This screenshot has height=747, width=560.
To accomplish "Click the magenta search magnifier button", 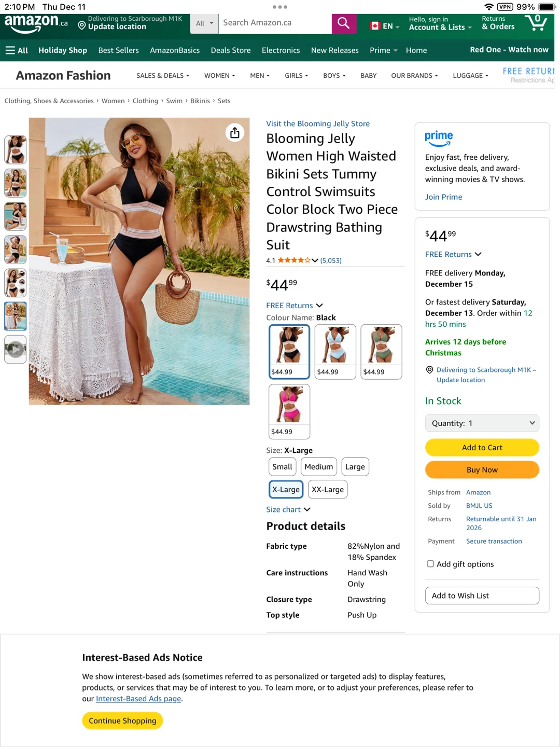I will [x=344, y=23].
